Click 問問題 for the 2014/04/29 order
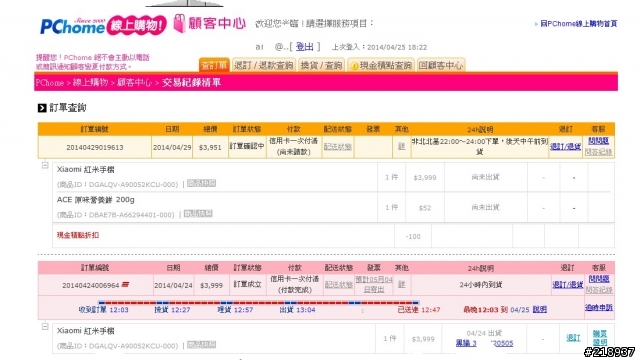The width and height of the screenshot is (640, 360). pyautogui.click(x=598, y=141)
